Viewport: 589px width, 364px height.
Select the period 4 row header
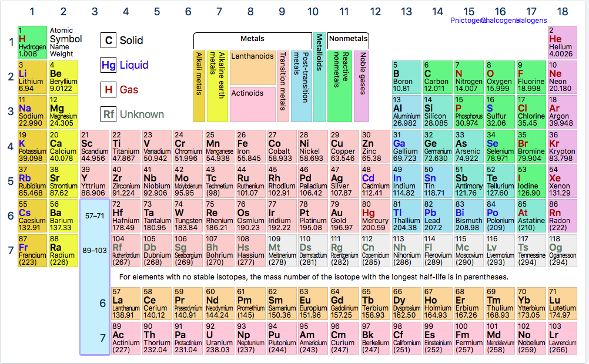[x=10, y=146]
